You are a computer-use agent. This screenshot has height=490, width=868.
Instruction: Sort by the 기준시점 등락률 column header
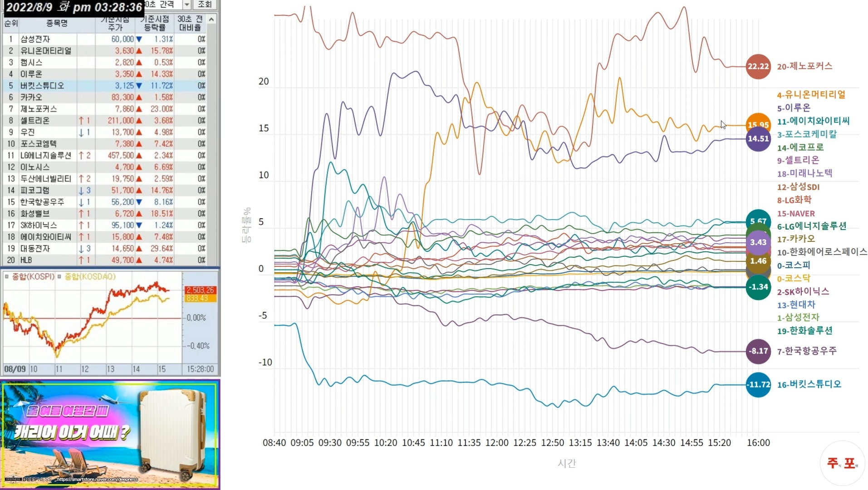(154, 23)
